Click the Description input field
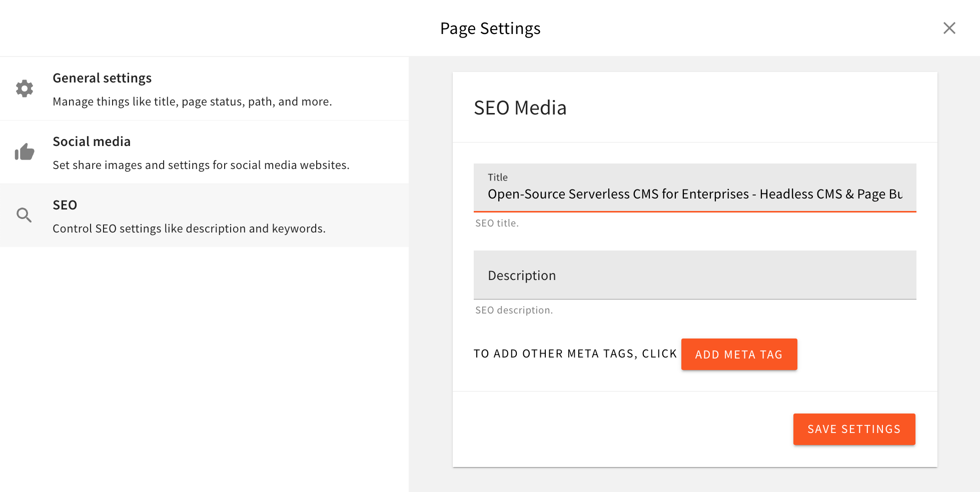Image resolution: width=980 pixels, height=492 pixels. click(x=694, y=275)
